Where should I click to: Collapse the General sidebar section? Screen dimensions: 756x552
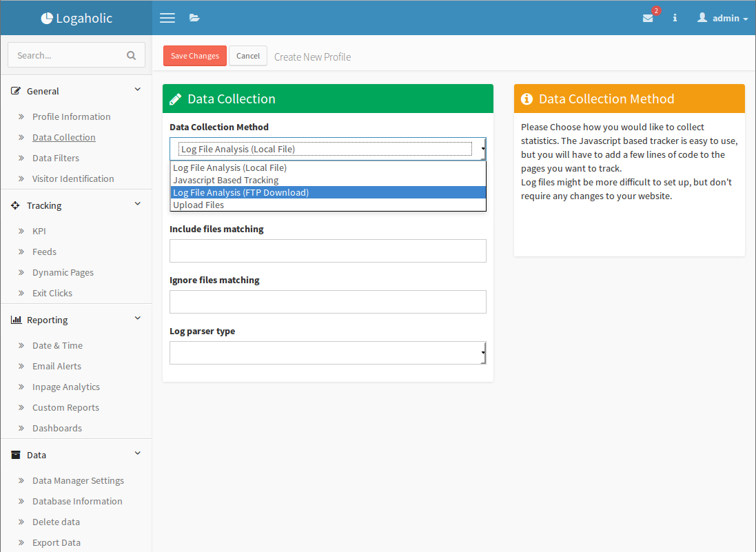(x=137, y=90)
